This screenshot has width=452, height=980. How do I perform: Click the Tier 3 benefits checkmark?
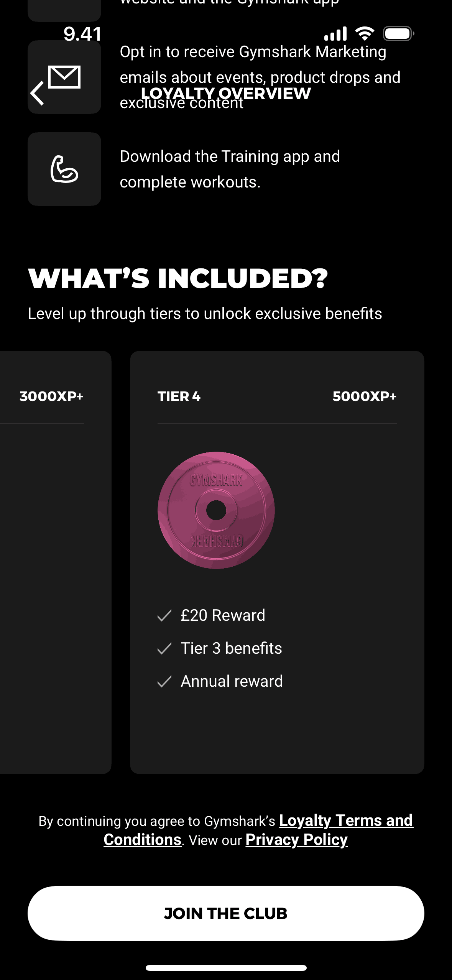(x=164, y=649)
